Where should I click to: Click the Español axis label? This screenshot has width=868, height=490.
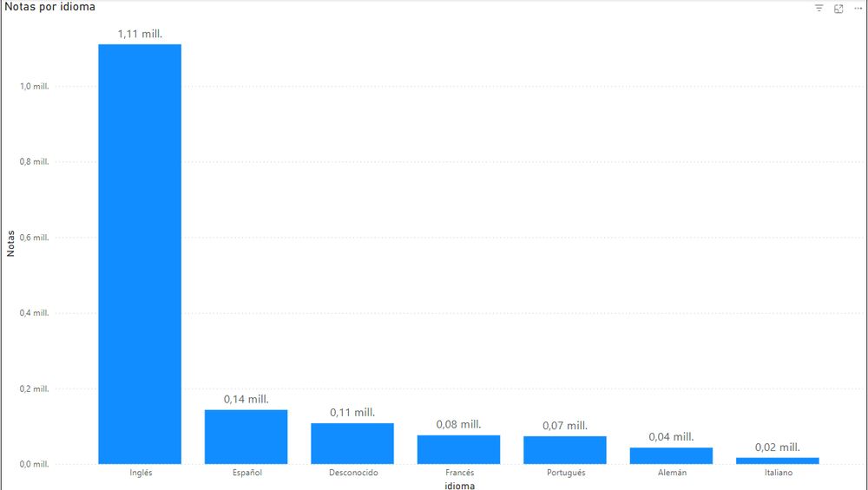pos(247,473)
